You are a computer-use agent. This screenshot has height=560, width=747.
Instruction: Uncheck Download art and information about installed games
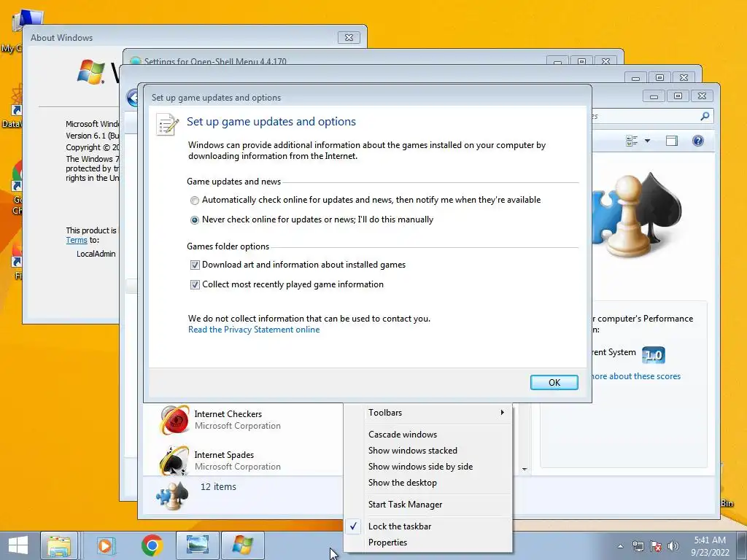pyautogui.click(x=195, y=265)
